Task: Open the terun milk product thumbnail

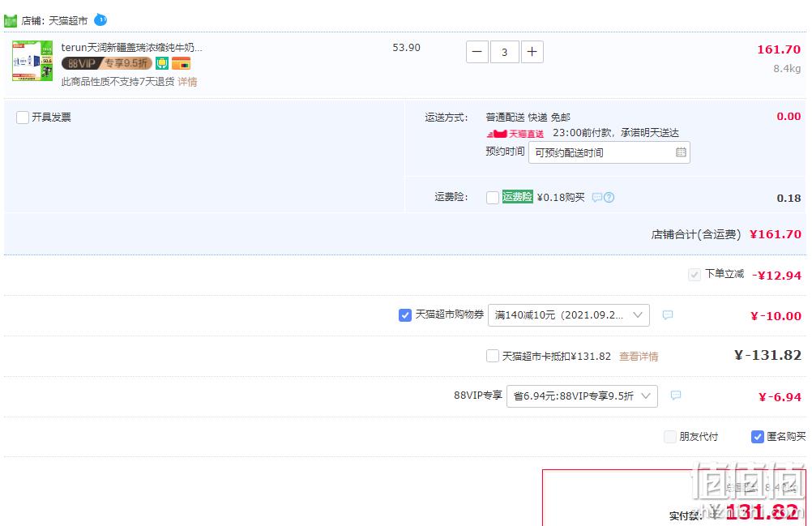Action: click(32, 61)
